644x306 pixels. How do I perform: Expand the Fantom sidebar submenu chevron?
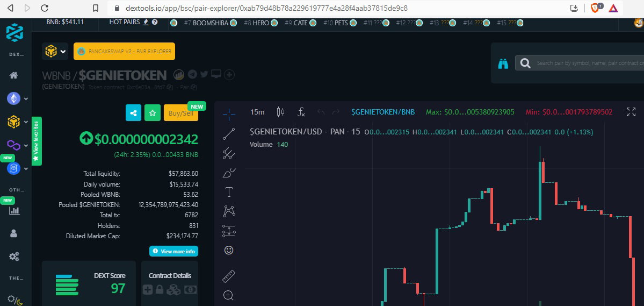26,169
